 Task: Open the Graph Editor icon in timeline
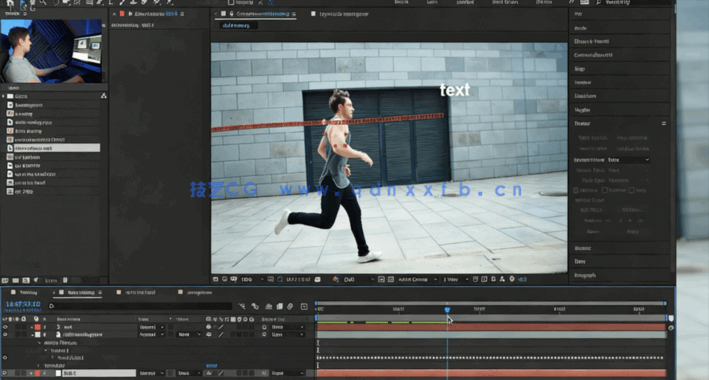pos(304,306)
